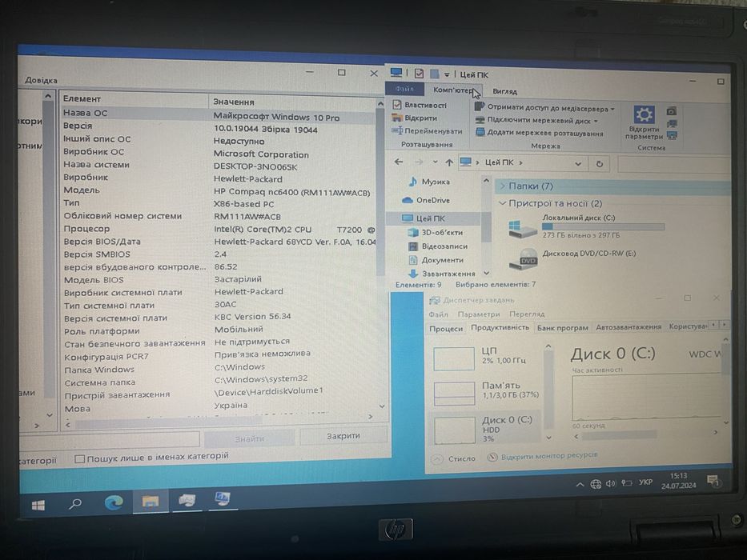Click the Елемент column header
This screenshot has height=560, width=747.
pyautogui.click(x=135, y=99)
